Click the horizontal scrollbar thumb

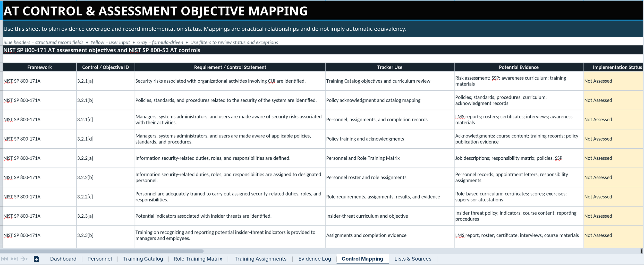[102, 251]
